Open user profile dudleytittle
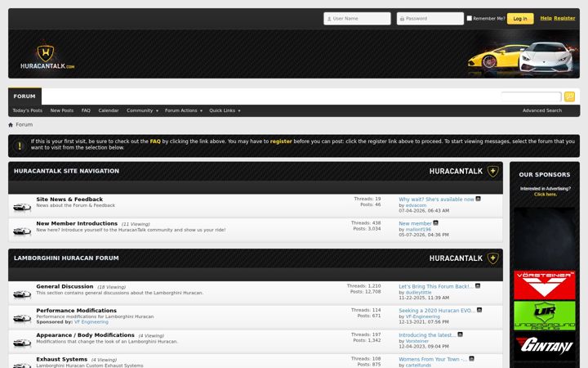The width and height of the screenshot is (588, 368). click(x=418, y=292)
